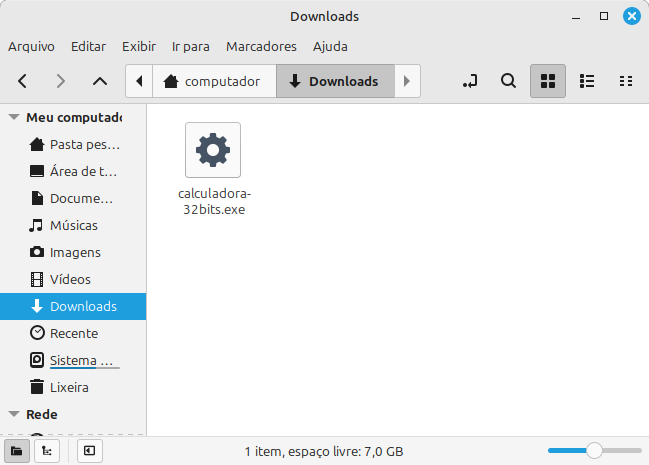Image resolution: width=649 pixels, height=465 pixels.
Task: Adjust the icon zoom slider
Action: pyautogui.click(x=594, y=451)
